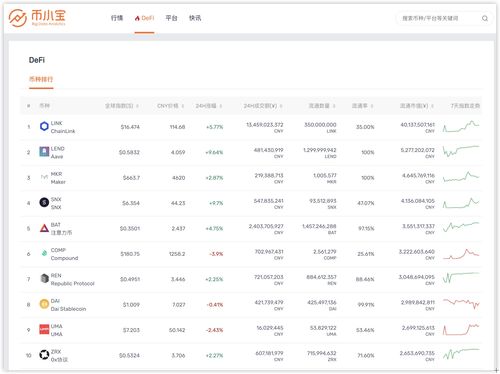500x374 pixels.
Task: Open the COMP red trend chart
Action: 461,254
